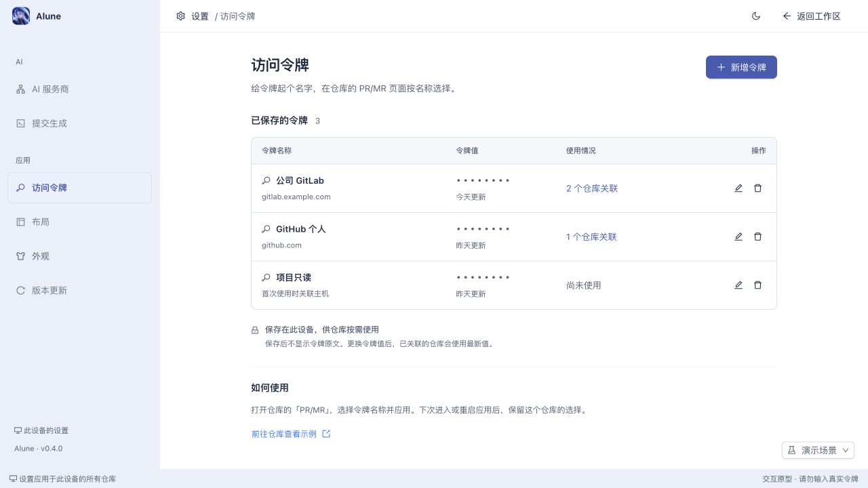Click the lock icon near 保存在此设备
The width and height of the screenshot is (868, 488).
255,330
